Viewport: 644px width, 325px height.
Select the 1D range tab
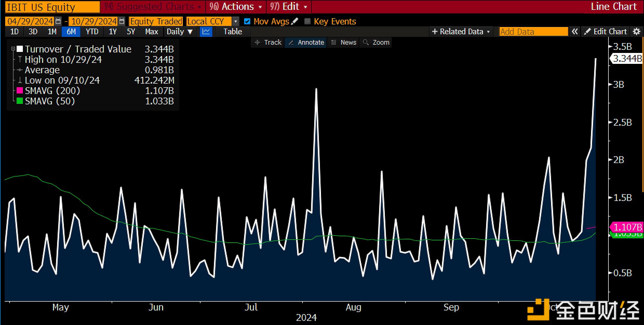[14, 32]
